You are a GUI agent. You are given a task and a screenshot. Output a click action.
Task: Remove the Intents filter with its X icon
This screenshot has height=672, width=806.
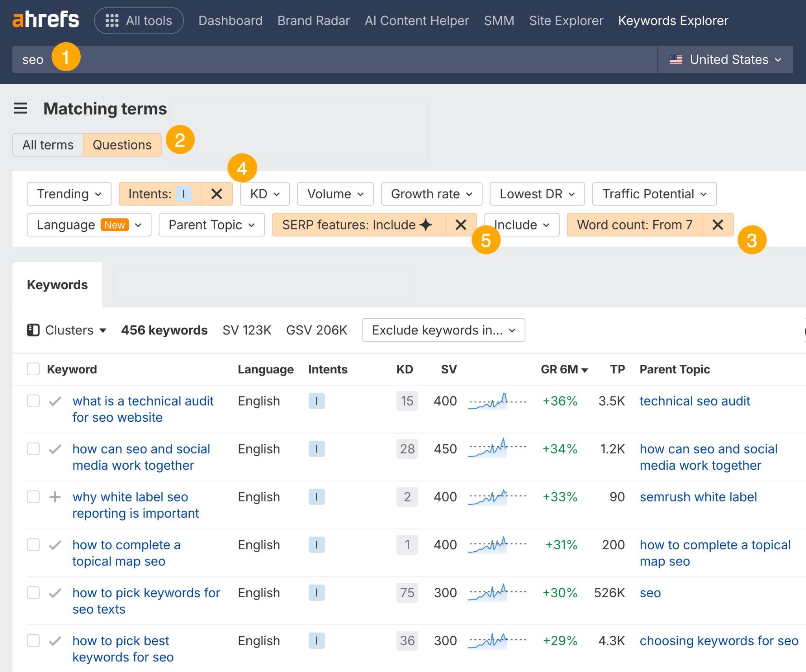point(217,194)
